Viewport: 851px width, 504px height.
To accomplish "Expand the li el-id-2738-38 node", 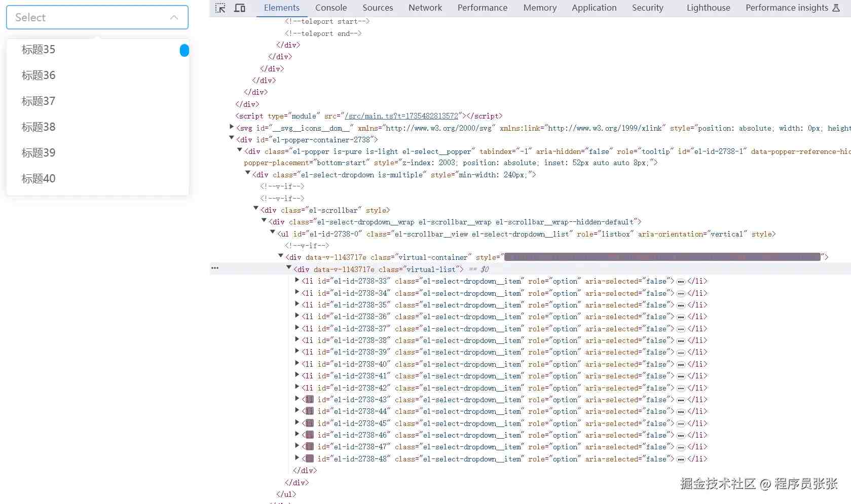I will tap(297, 339).
